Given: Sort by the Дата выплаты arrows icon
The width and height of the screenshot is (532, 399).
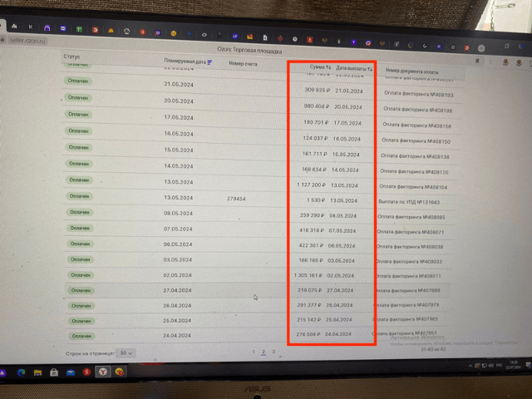Looking at the screenshot, I should 370,69.
